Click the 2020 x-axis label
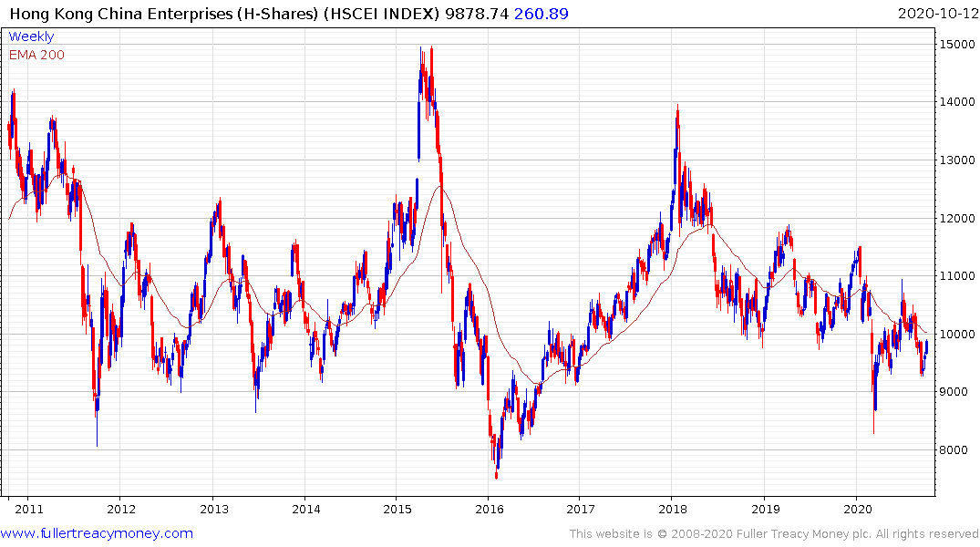This screenshot has height=547, width=980. click(858, 509)
